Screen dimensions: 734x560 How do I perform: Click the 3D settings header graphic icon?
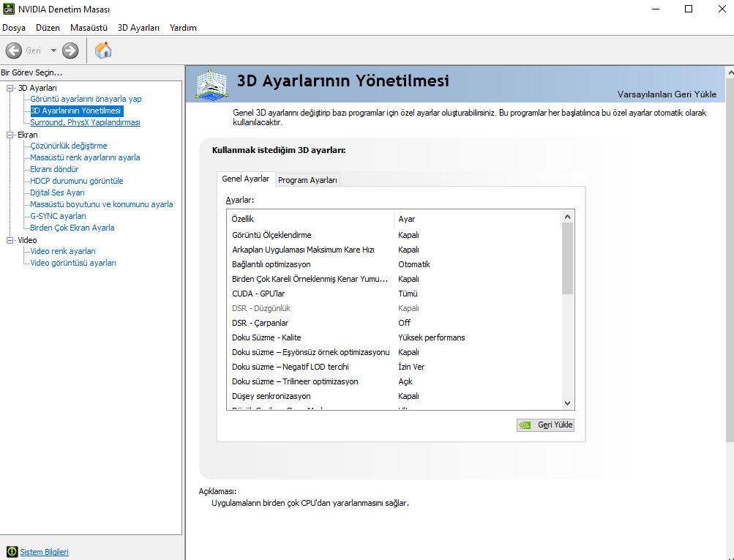211,83
